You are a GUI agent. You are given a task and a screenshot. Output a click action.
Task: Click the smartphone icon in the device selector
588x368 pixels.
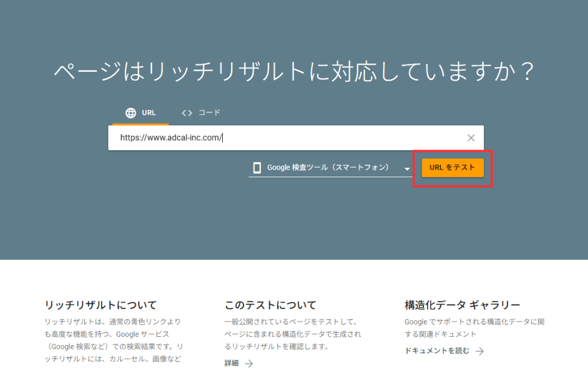pyautogui.click(x=257, y=168)
